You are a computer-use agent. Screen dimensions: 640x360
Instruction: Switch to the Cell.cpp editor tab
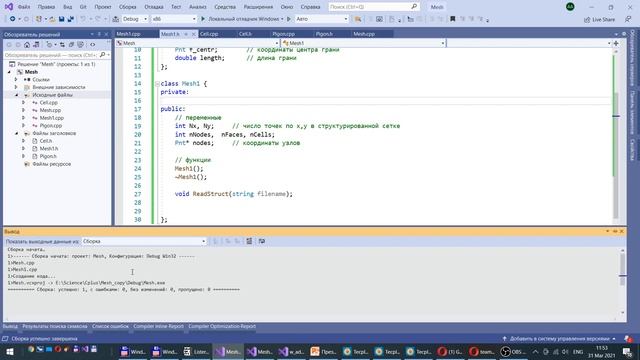[209, 34]
